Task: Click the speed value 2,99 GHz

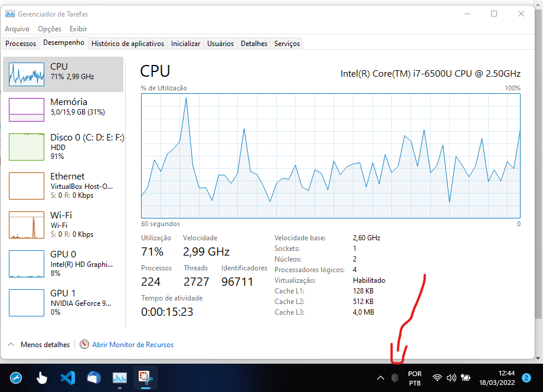Action: point(206,251)
